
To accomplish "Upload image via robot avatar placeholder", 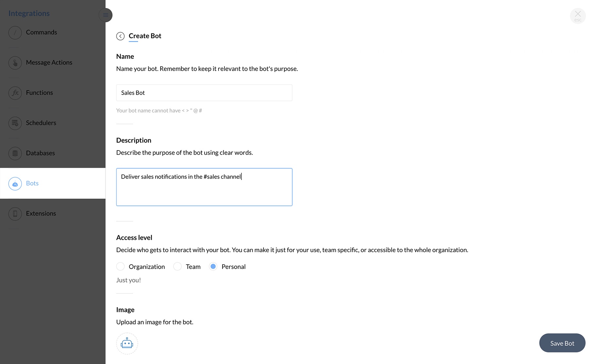I will coord(127,343).
